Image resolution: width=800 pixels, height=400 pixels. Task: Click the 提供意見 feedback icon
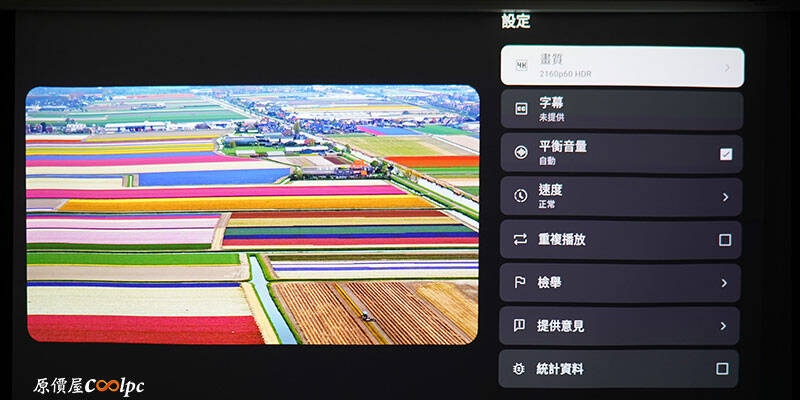point(519,326)
